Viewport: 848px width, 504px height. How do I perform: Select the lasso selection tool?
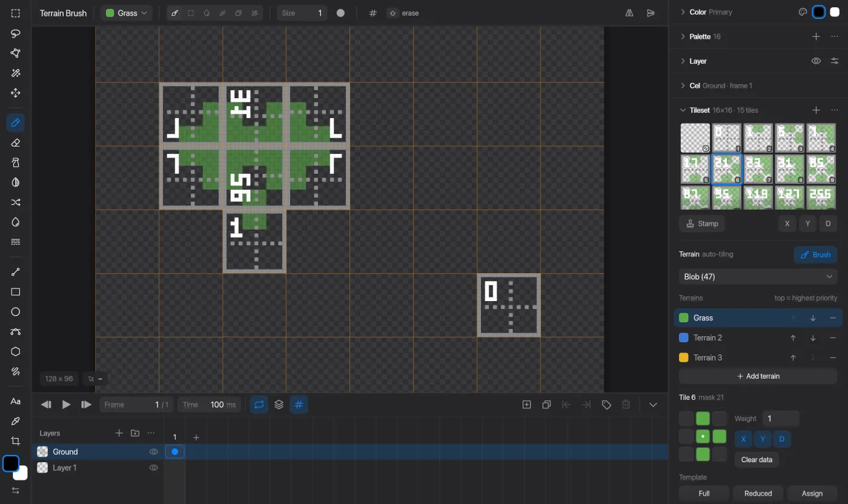16,33
